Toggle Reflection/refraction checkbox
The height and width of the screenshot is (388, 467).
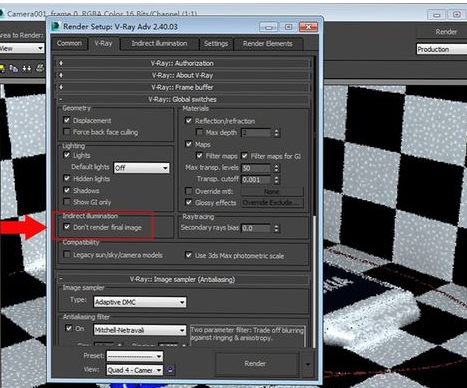(x=189, y=121)
